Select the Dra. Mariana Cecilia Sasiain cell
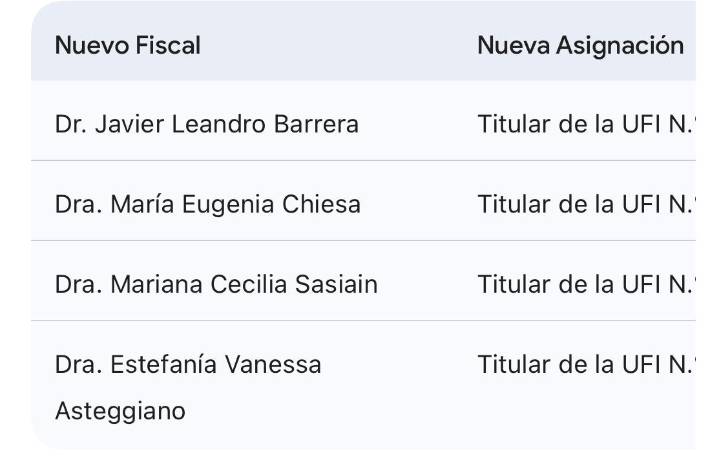Screen dimensions: 719x462 pos(216,285)
